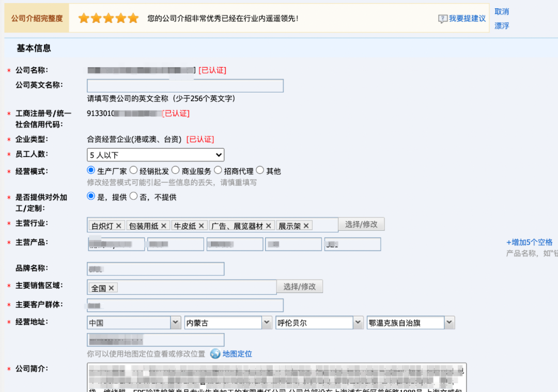Click the +增加5个空格 link
Viewport: 558px width, 392px height.
(x=529, y=242)
